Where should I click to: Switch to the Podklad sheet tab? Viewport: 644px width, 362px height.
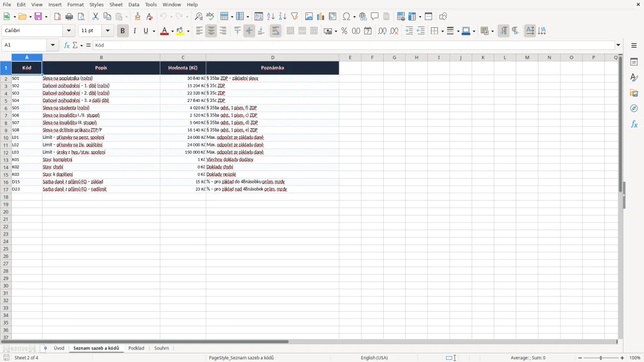pyautogui.click(x=136, y=348)
